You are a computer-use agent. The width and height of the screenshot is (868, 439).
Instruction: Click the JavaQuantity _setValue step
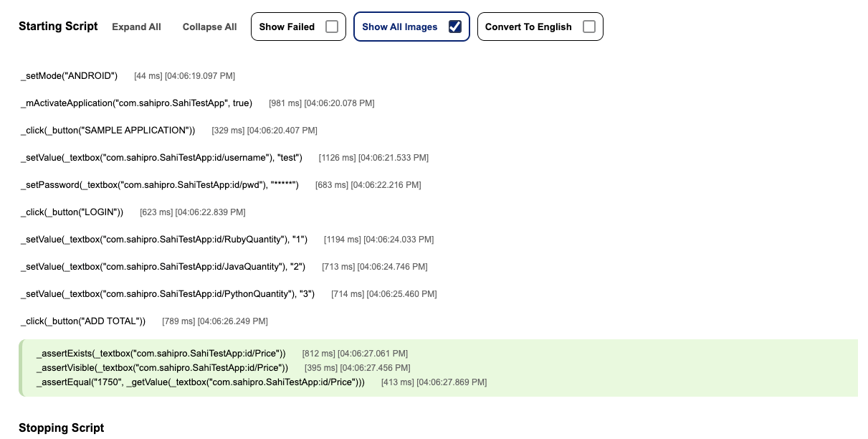point(163,266)
